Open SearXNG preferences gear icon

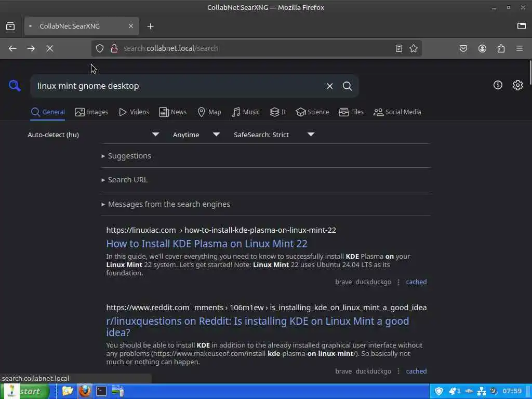(517, 85)
